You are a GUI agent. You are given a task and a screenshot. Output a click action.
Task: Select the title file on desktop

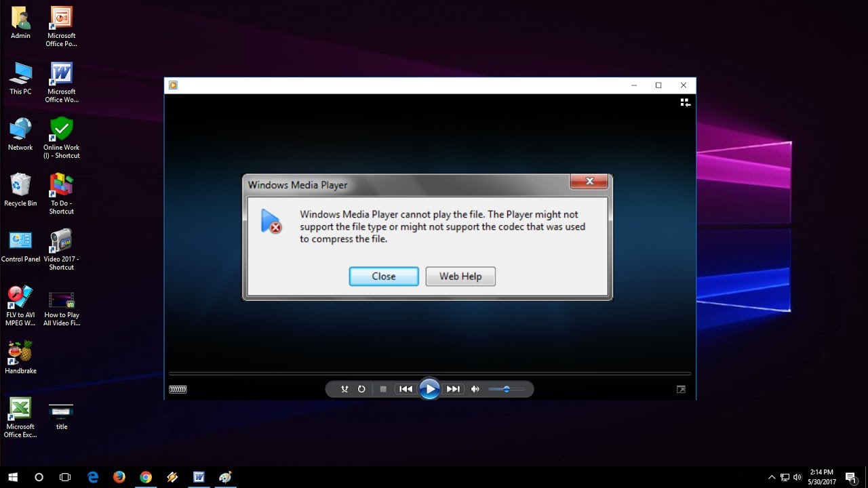(x=61, y=416)
